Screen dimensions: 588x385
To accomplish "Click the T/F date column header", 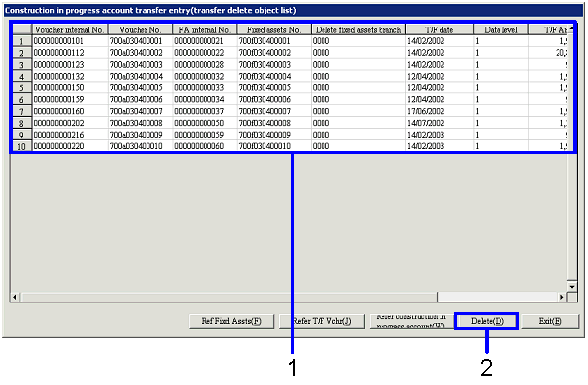I will (440, 29).
